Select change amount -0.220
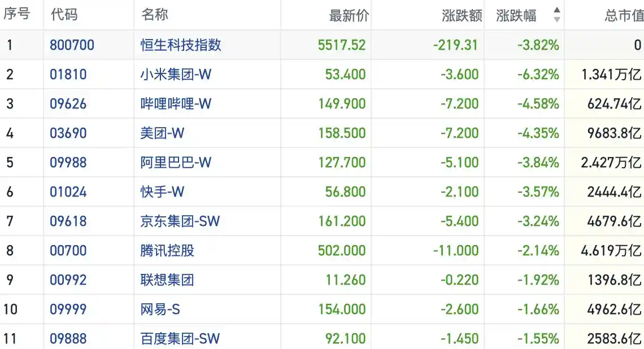644x349 pixels. [460, 280]
